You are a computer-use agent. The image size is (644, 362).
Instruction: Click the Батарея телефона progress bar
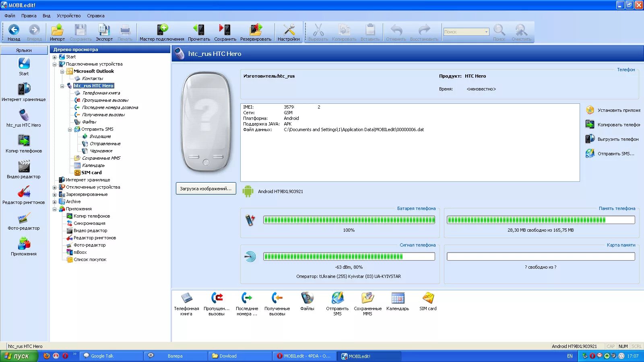point(349,220)
